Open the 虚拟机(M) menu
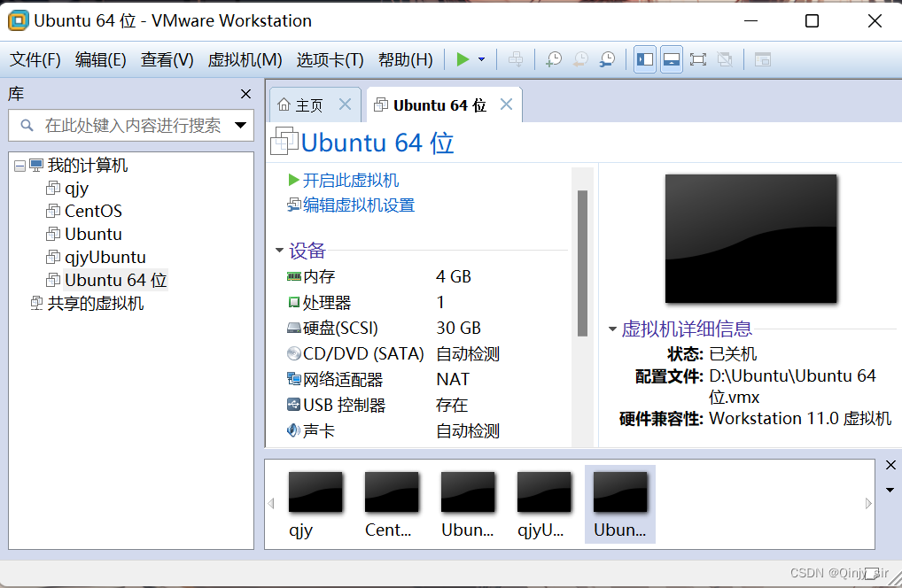The width and height of the screenshot is (902, 588). pyautogui.click(x=245, y=59)
